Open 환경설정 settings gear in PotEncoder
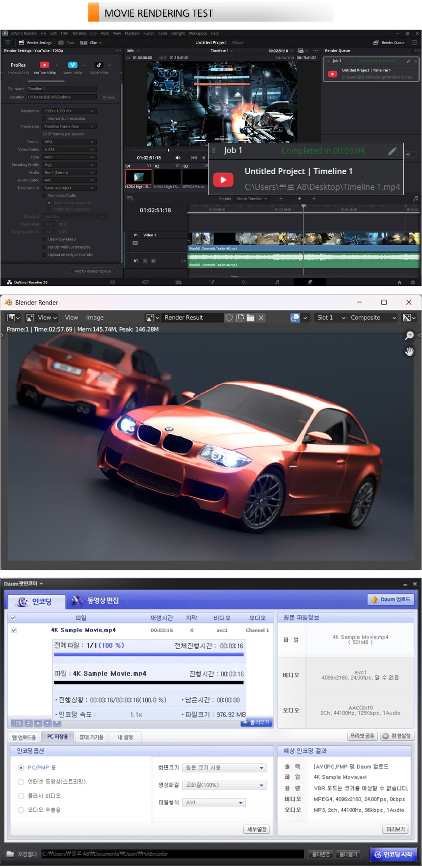This screenshot has height=868, width=422. coord(397,736)
